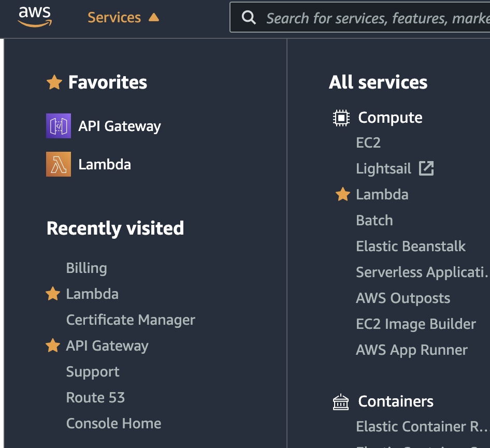This screenshot has height=448, width=490.
Task: Click the AWS logo
Action: coord(35,17)
